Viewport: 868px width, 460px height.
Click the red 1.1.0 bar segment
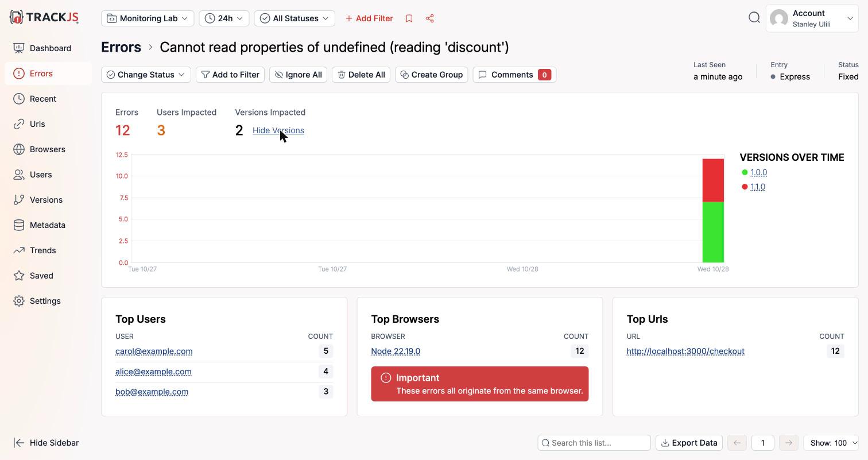pos(713,180)
